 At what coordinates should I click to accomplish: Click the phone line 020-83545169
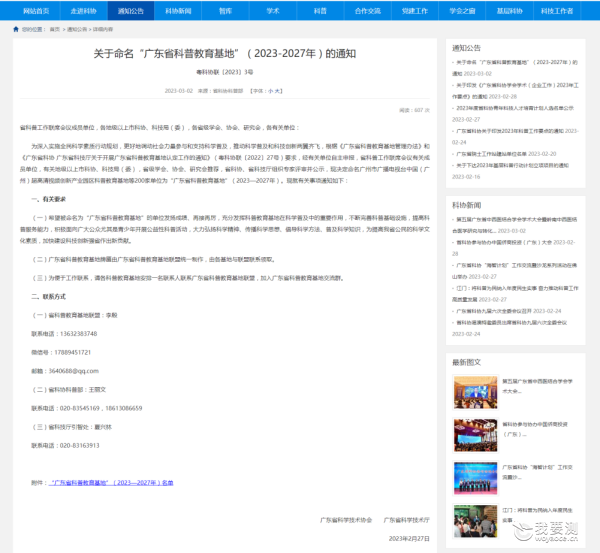click(x=86, y=408)
